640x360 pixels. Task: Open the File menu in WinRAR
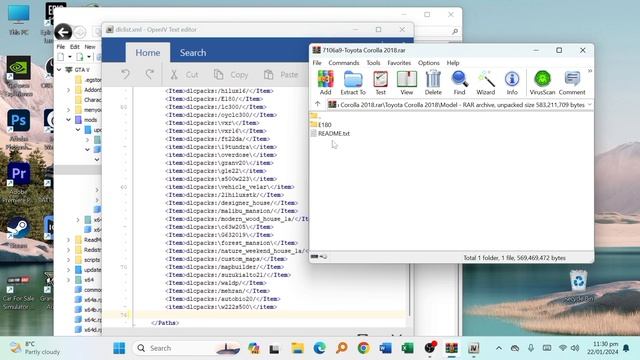click(x=317, y=63)
